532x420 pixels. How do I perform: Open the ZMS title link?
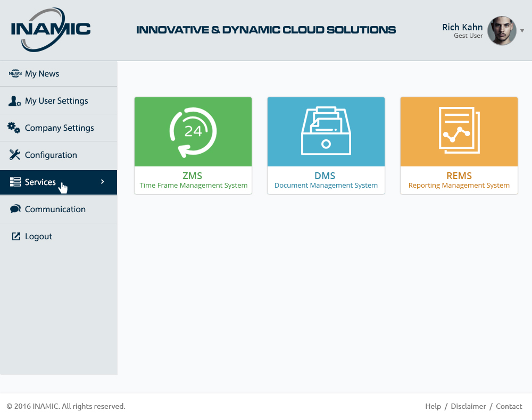point(193,175)
